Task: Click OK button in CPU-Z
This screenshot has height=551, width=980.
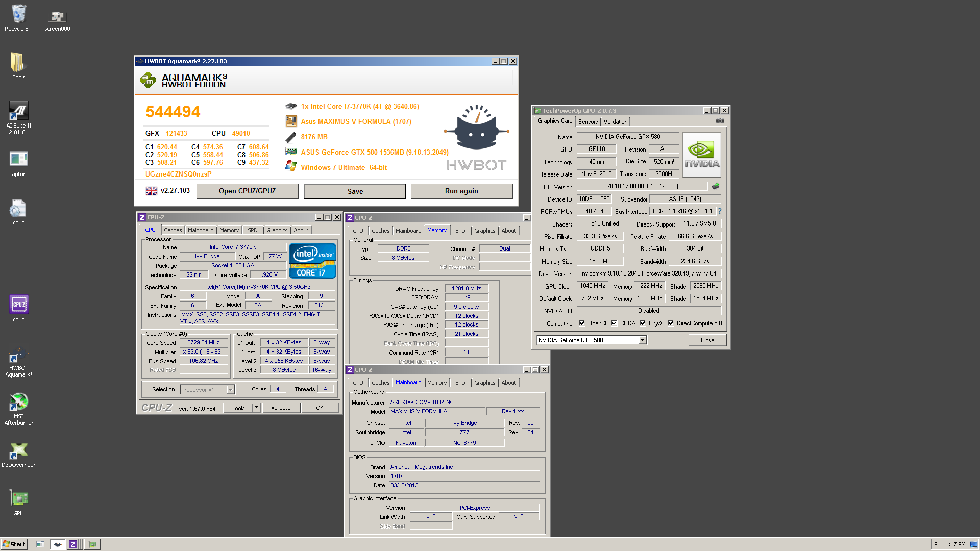Action: [x=320, y=408]
